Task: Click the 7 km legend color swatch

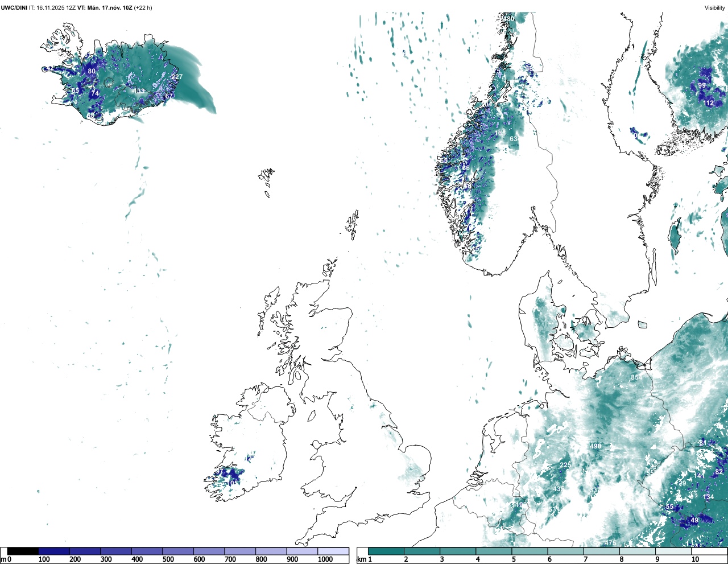Action: click(x=601, y=551)
